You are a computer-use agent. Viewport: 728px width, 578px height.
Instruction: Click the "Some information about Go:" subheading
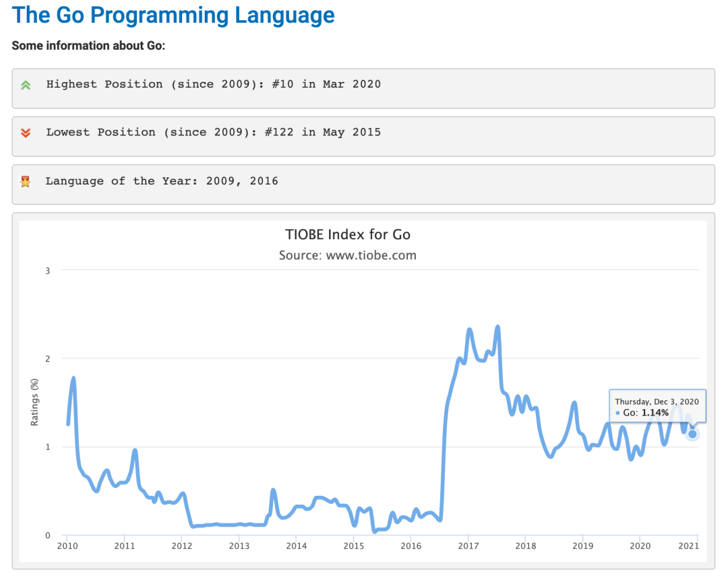coord(88,46)
